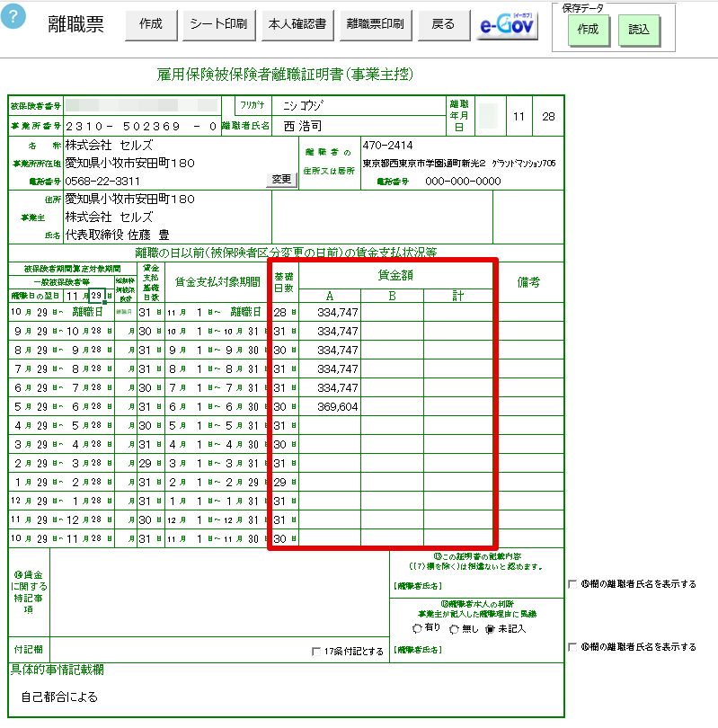Open help with the question mark icon

(13, 17)
